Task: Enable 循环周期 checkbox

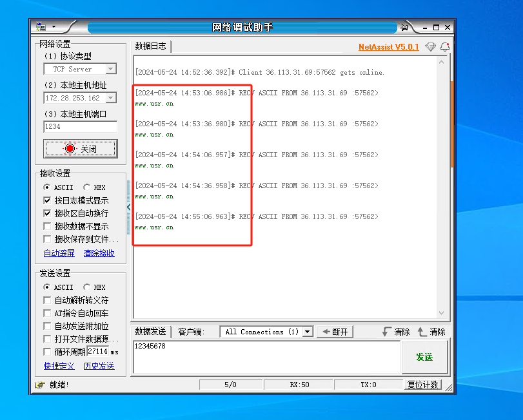Action: point(47,352)
